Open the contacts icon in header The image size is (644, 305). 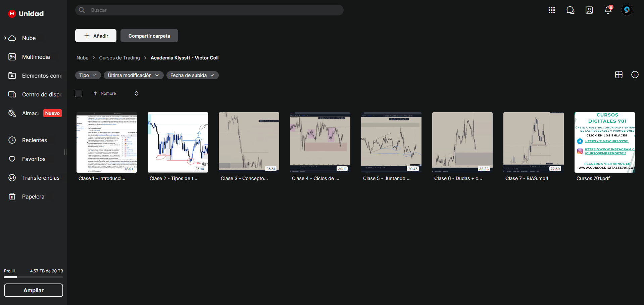pyautogui.click(x=589, y=10)
